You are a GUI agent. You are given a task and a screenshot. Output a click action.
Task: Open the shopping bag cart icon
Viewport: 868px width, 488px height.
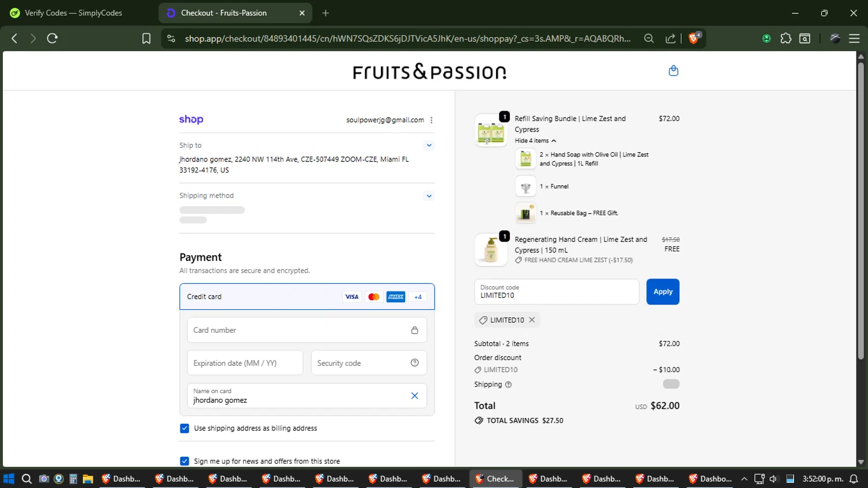[673, 71]
